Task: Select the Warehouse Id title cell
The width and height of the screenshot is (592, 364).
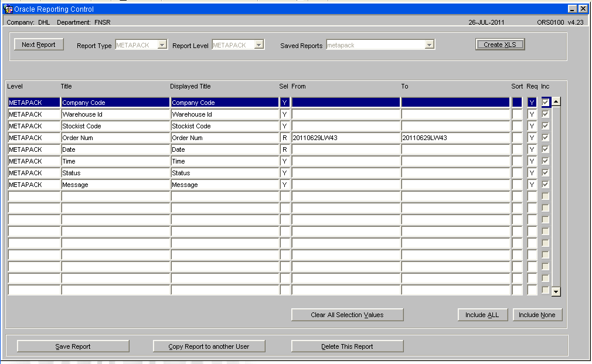Action: click(115, 114)
